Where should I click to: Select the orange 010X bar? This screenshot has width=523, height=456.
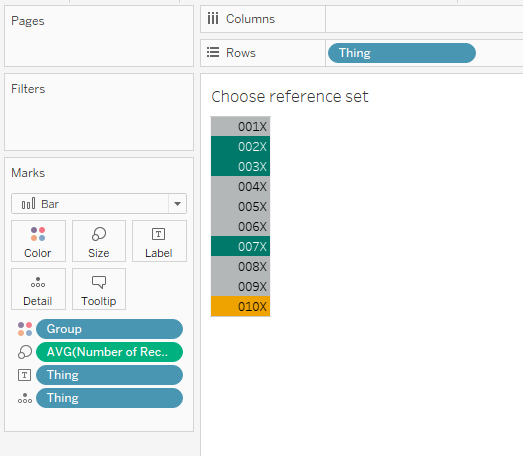[x=240, y=306]
